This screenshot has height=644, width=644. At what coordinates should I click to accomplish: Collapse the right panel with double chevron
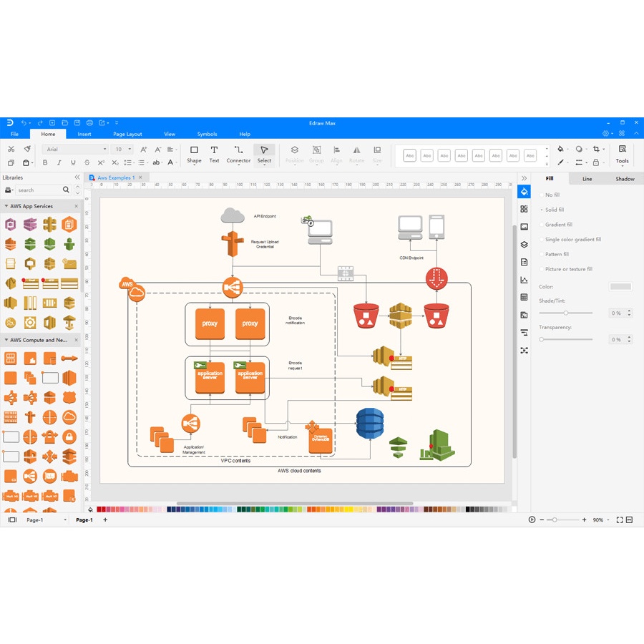click(524, 178)
